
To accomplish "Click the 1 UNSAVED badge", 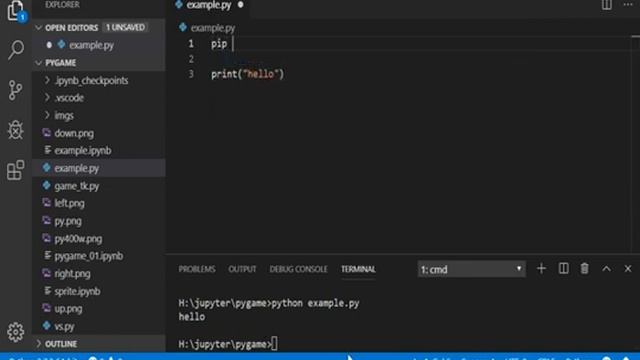I will coord(125,27).
